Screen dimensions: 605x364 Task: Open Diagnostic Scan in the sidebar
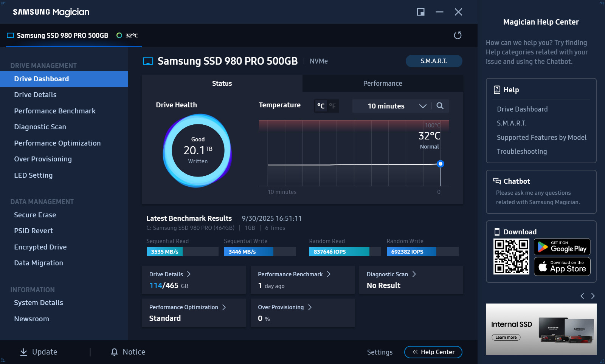coord(64,127)
